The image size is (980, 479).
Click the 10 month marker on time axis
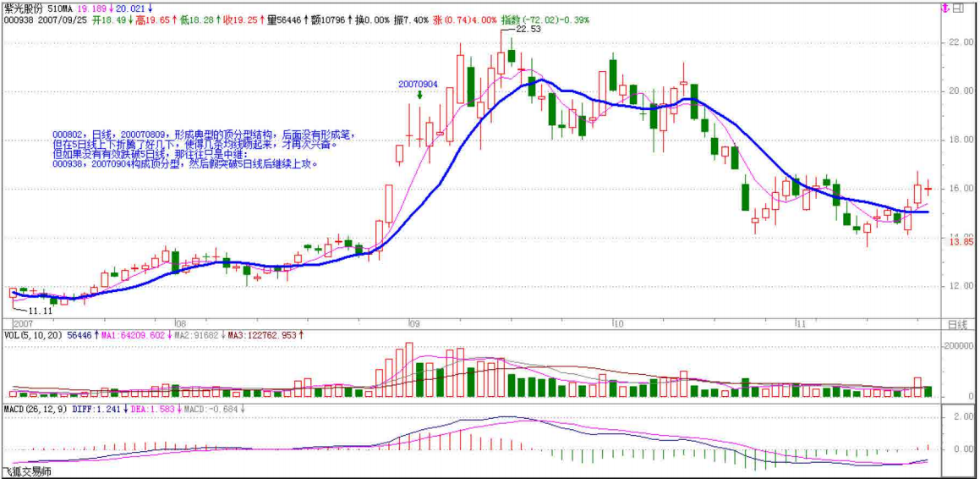pos(617,324)
